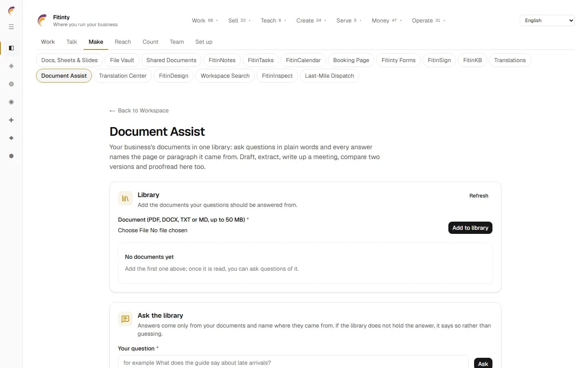
Task: Open the English language dropdown
Action: pyautogui.click(x=547, y=20)
